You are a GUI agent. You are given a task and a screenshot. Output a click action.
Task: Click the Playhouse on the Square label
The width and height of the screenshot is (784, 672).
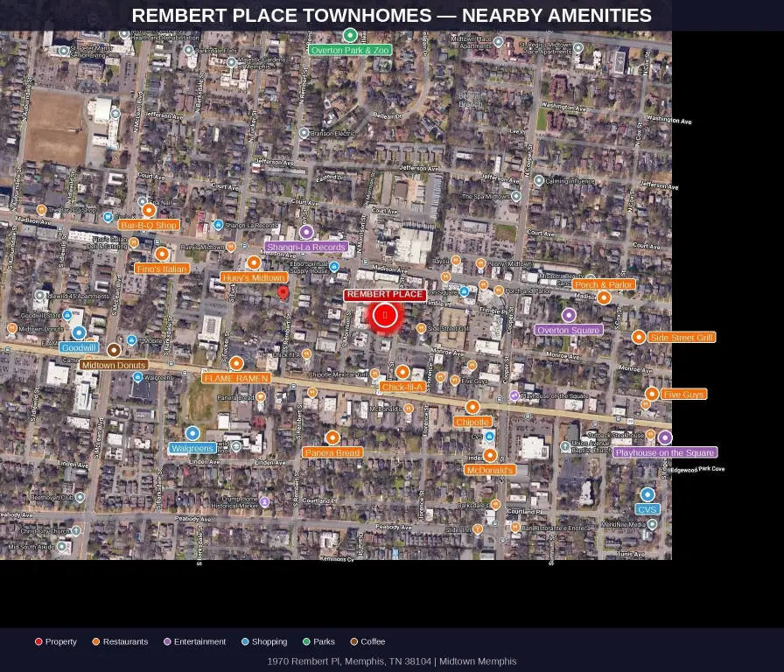665,453
